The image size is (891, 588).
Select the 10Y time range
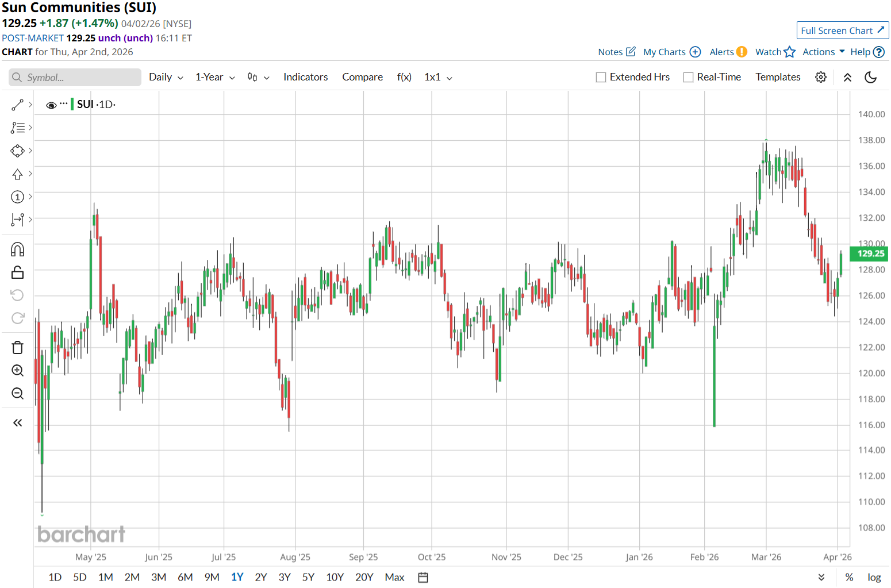click(x=335, y=577)
